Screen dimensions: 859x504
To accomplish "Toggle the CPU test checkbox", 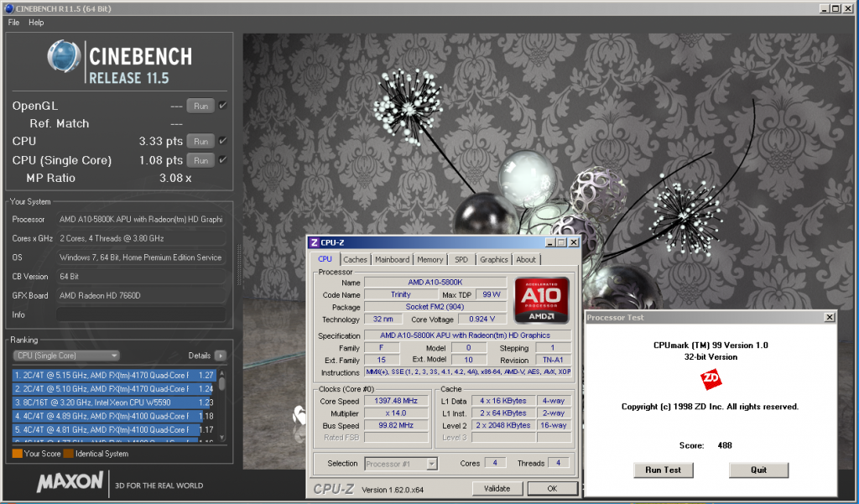I will (222, 141).
